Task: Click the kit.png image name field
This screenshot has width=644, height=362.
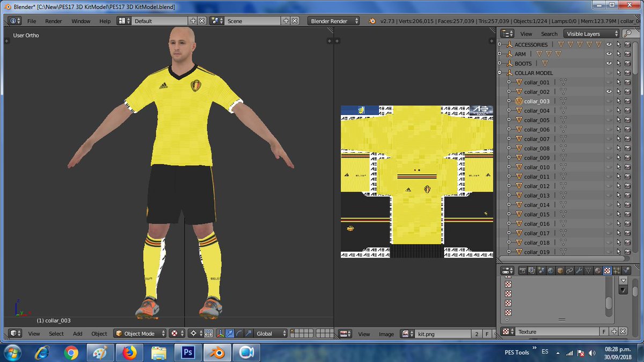Action: click(x=443, y=334)
